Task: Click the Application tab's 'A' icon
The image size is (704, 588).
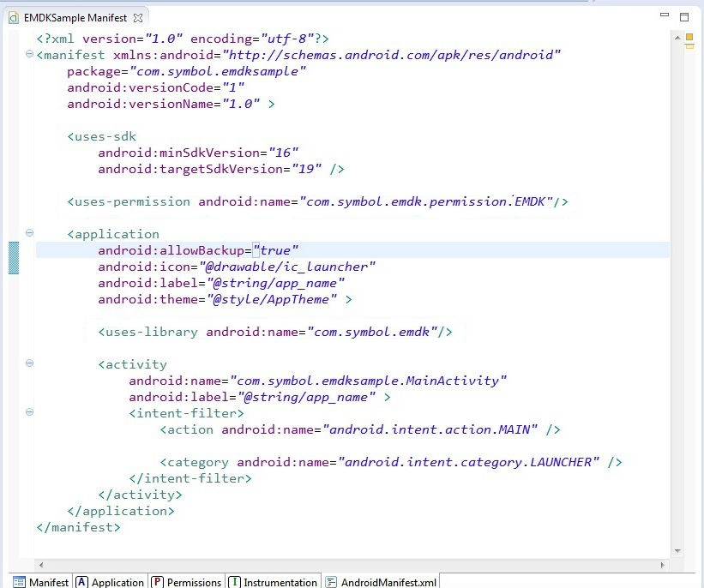Action: 82,582
